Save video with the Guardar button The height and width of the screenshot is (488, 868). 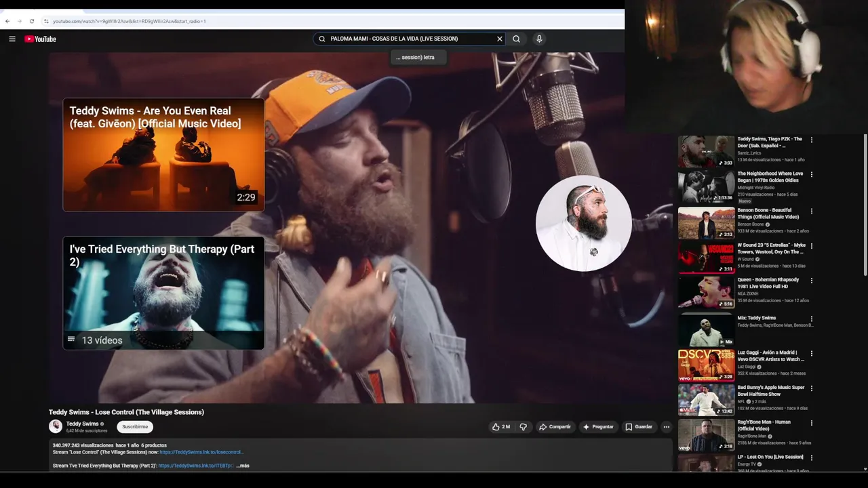639,427
